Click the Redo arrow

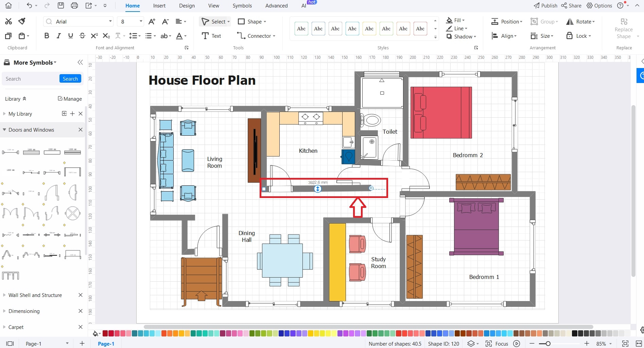click(47, 5)
